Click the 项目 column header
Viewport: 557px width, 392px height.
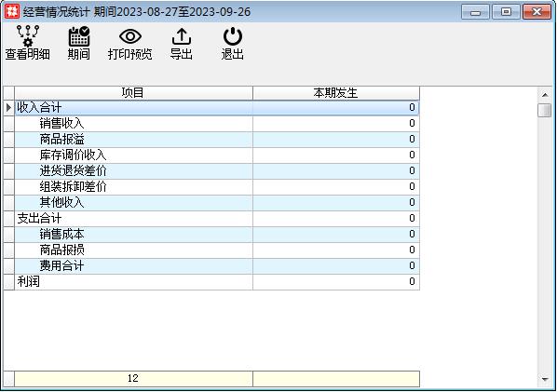(x=133, y=93)
